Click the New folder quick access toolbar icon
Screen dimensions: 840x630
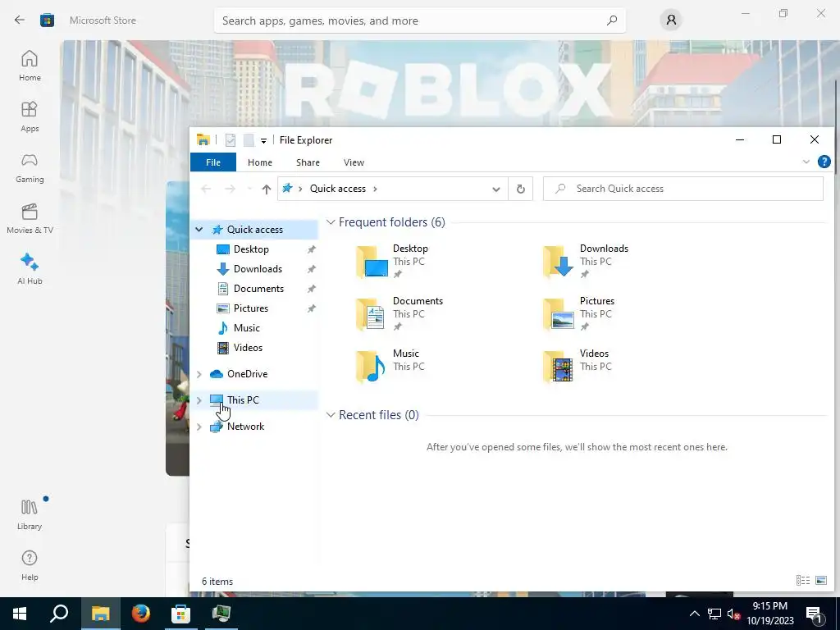(249, 139)
